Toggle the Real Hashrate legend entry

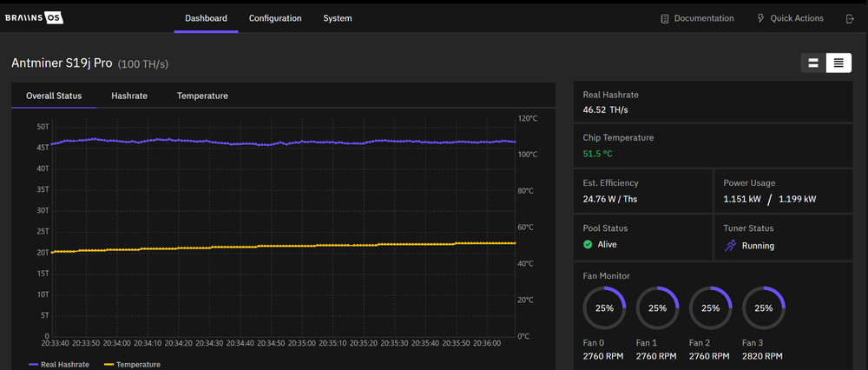pyautogui.click(x=60, y=365)
